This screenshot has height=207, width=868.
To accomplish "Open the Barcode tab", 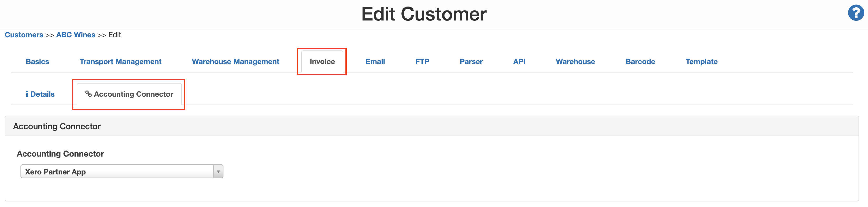I will (x=640, y=61).
